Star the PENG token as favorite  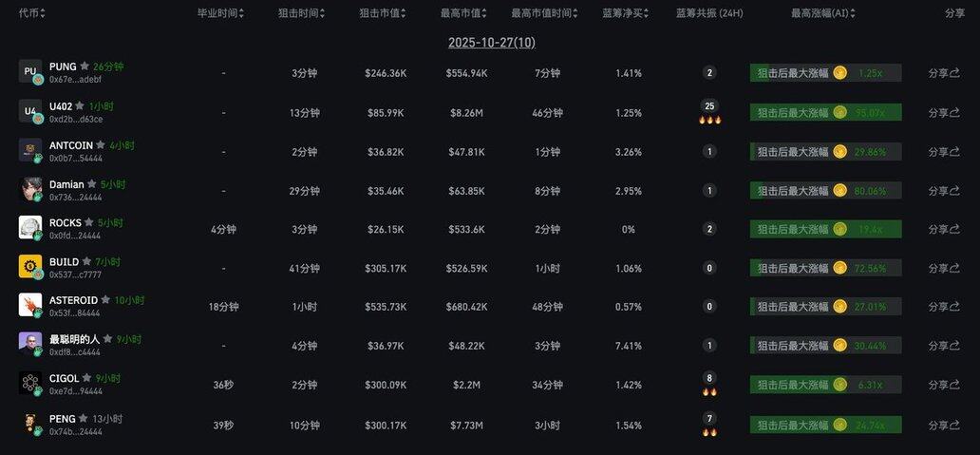(x=84, y=418)
